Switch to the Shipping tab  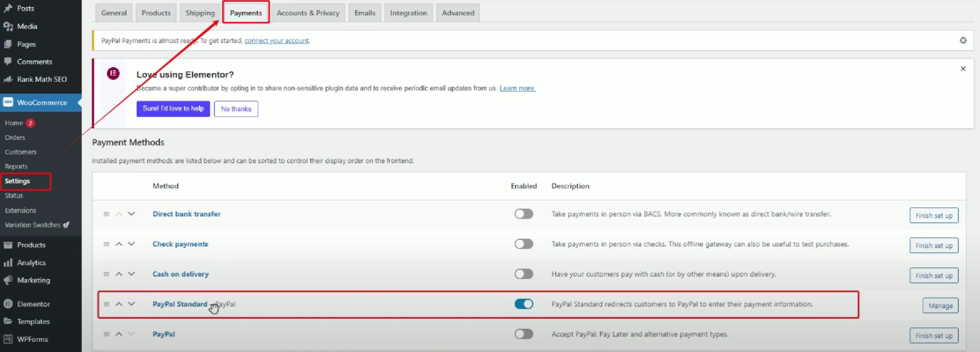point(200,13)
